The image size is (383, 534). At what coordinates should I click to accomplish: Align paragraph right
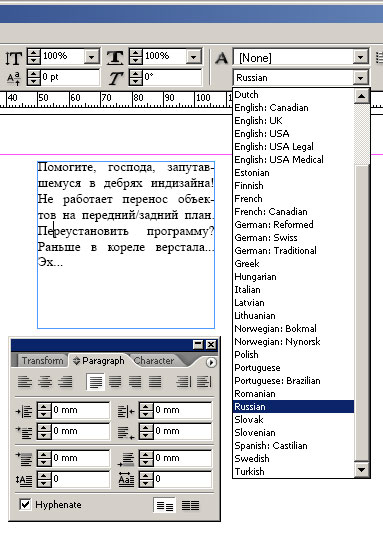click(x=65, y=382)
